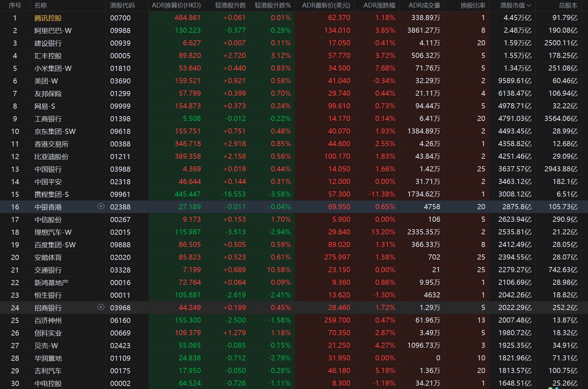Select stock name 网易-S

[45, 106]
